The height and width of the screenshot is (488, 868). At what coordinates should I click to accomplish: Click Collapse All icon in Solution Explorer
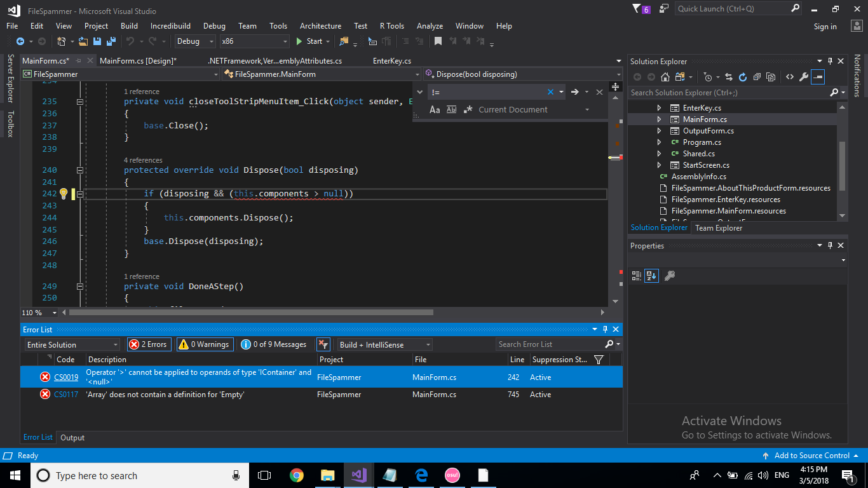(757, 77)
